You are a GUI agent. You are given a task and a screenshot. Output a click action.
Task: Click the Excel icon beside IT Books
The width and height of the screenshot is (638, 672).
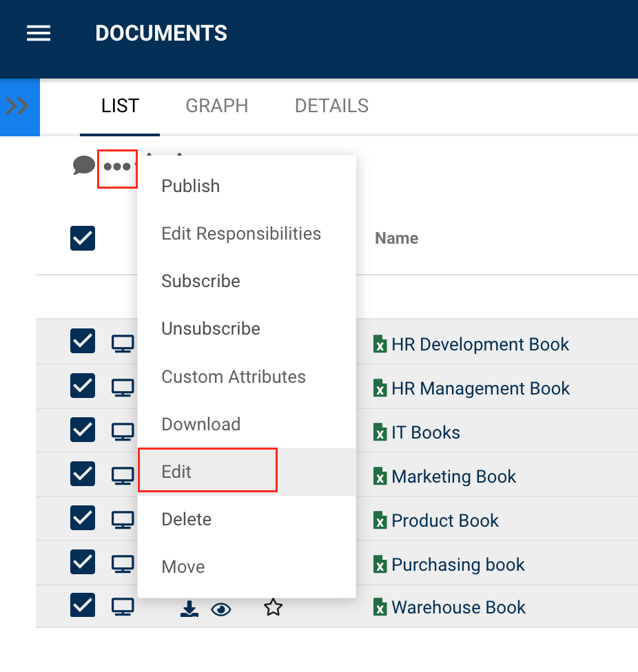380,432
